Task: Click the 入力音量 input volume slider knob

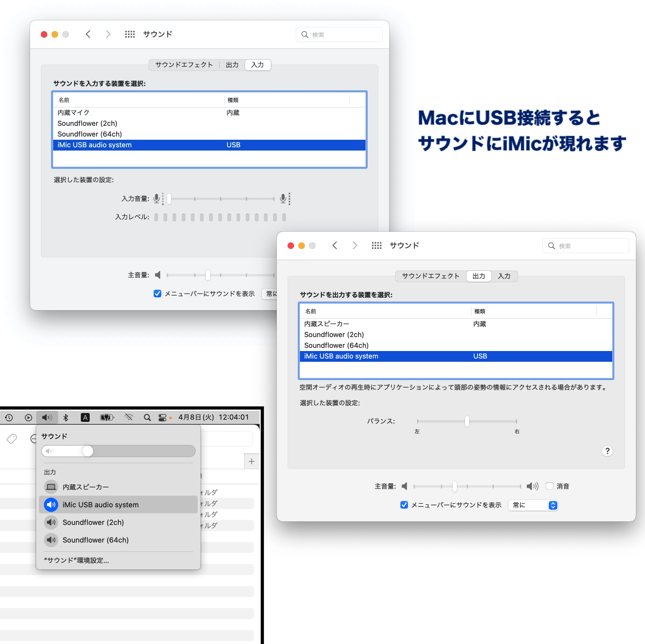Action: [169, 199]
